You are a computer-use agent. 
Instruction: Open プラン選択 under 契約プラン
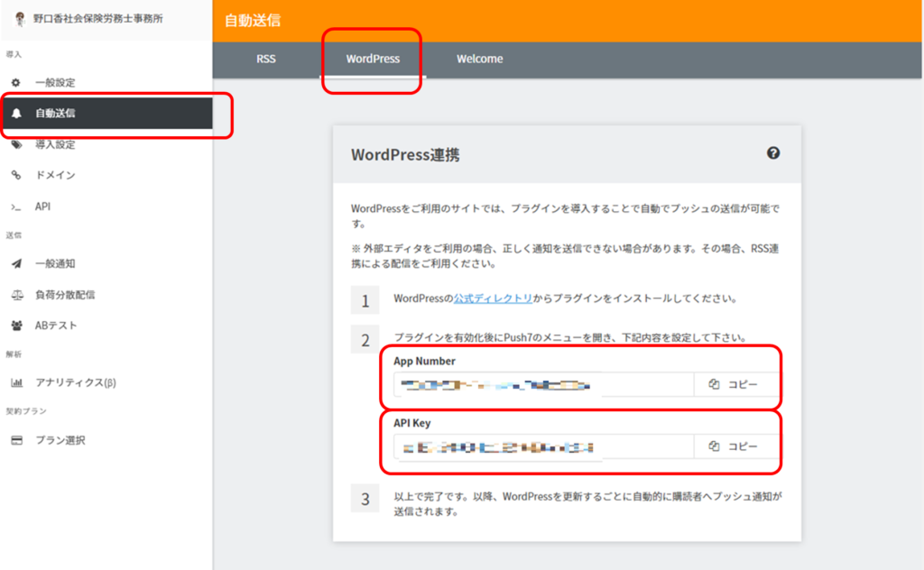tap(106, 440)
